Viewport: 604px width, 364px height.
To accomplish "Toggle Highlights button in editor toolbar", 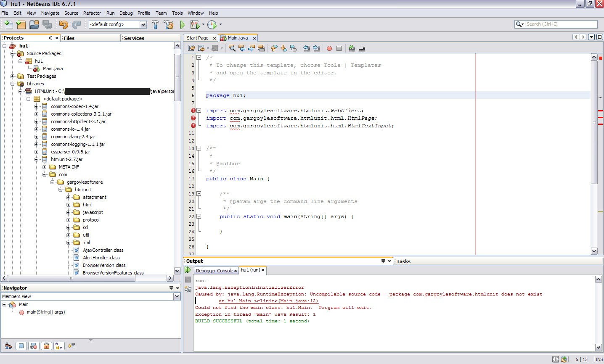I will [261, 48].
